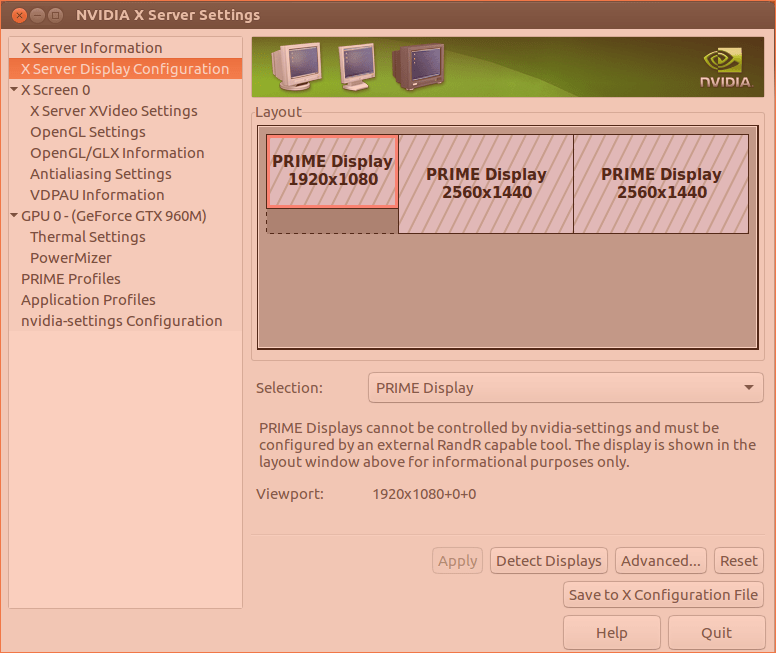The height and width of the screenshot is (653, 776).
Task: Minimize the NVIDIA X Server Settings window
Action: (x=38, y=15)
